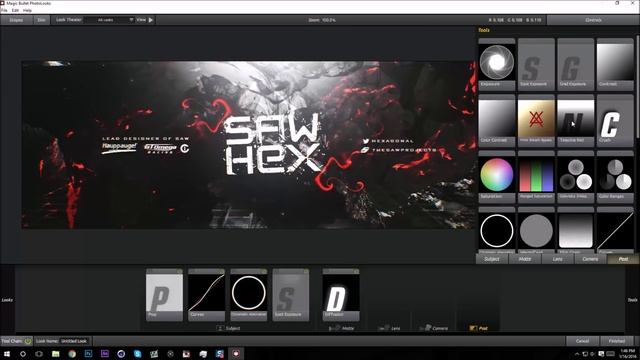Open the Controls panel button

593,20
